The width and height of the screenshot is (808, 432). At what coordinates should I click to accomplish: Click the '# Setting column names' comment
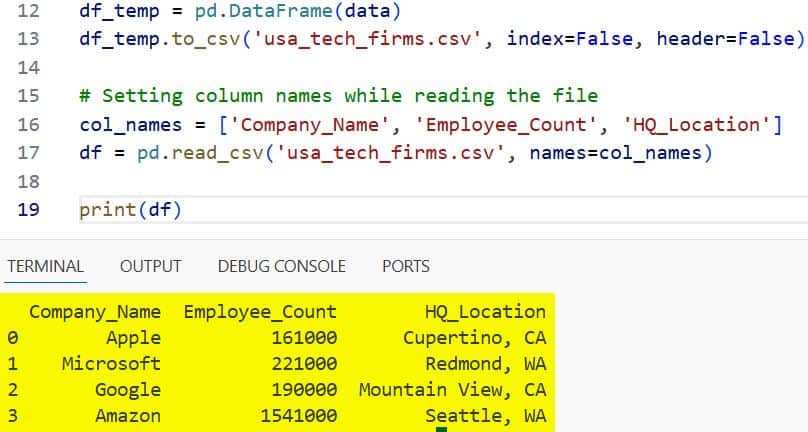339,95
